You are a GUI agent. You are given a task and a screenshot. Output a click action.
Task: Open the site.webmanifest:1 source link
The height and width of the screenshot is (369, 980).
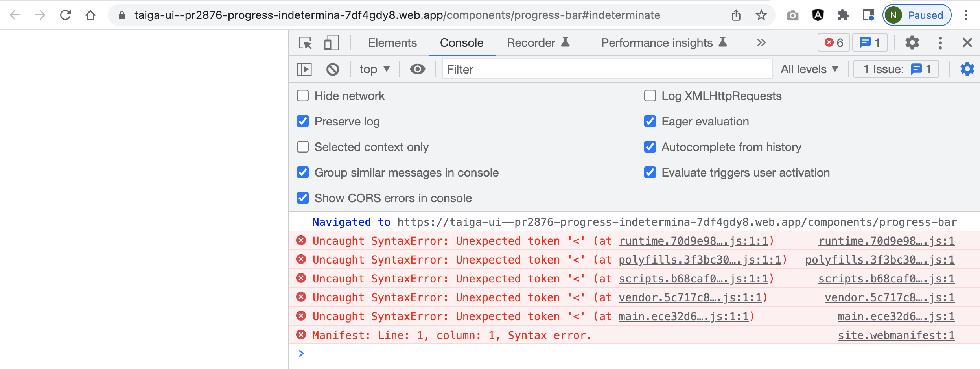click(896, 335)
